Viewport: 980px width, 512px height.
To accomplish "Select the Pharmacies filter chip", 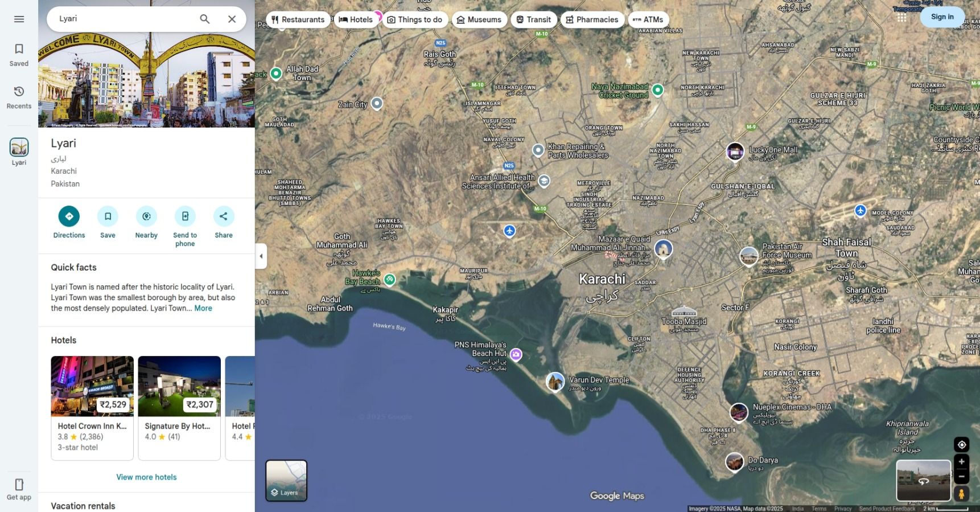I will (592, 19).
